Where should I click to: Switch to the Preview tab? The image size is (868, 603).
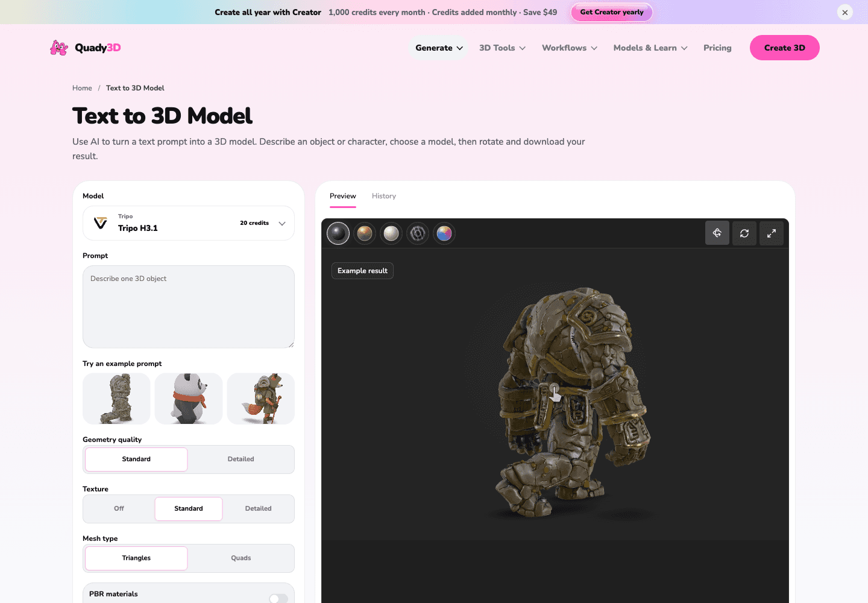pyautogui.click(x=343, y=196)
